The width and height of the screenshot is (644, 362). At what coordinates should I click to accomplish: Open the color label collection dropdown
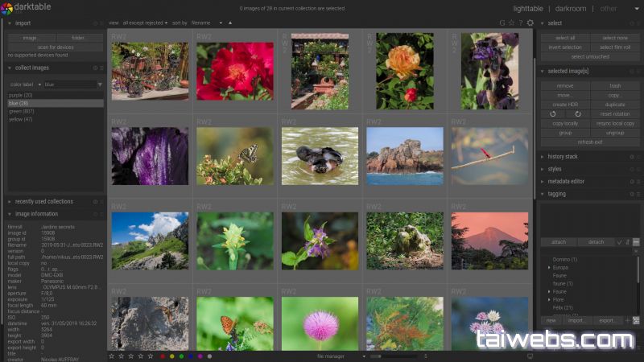[25, 84]
